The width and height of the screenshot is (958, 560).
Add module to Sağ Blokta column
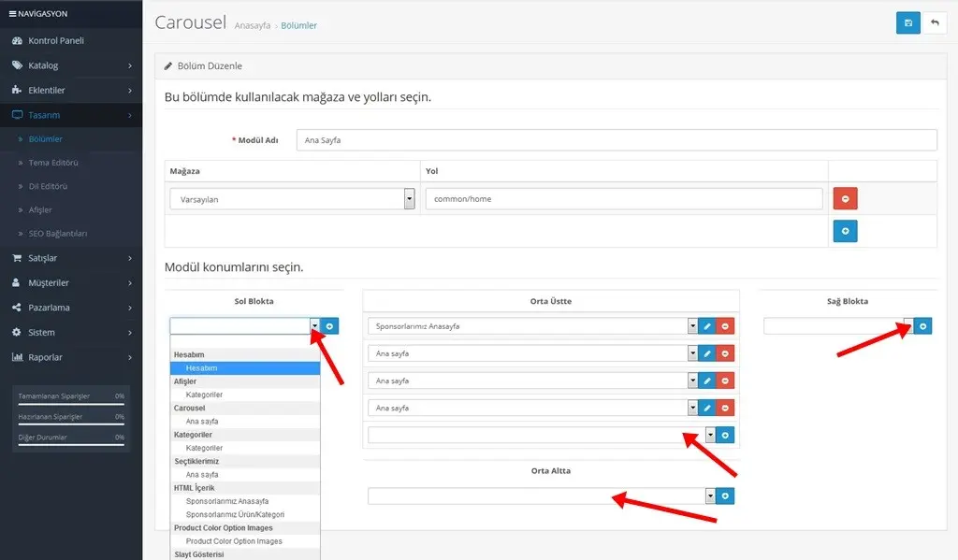click(922, 325)
